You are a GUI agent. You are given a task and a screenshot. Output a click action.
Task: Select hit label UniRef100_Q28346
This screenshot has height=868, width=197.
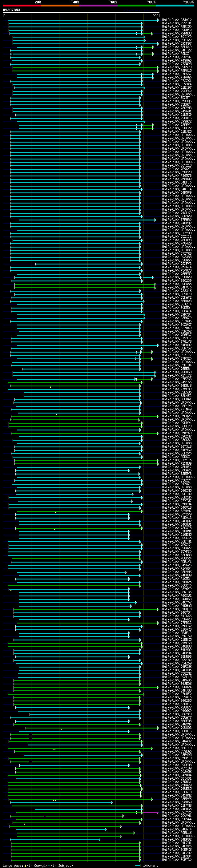pos(177,291)
